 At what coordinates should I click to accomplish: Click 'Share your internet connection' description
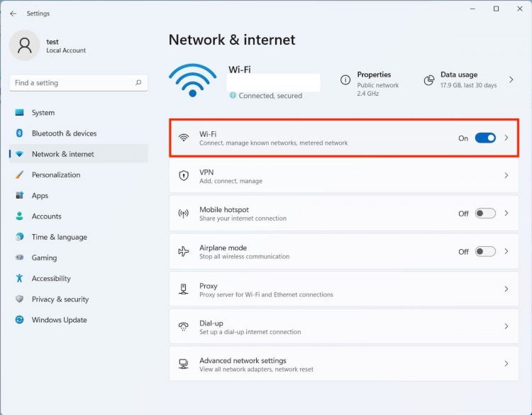click(243, 218)
